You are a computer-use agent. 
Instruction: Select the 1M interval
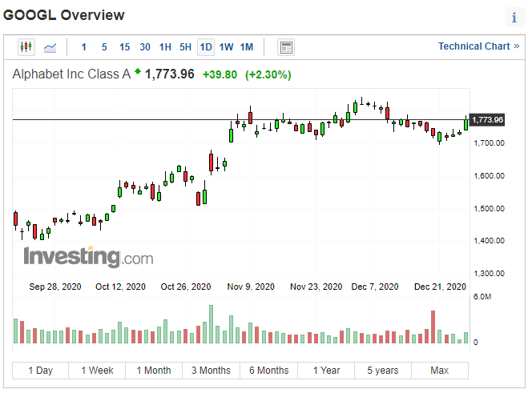tap(247, 47)
